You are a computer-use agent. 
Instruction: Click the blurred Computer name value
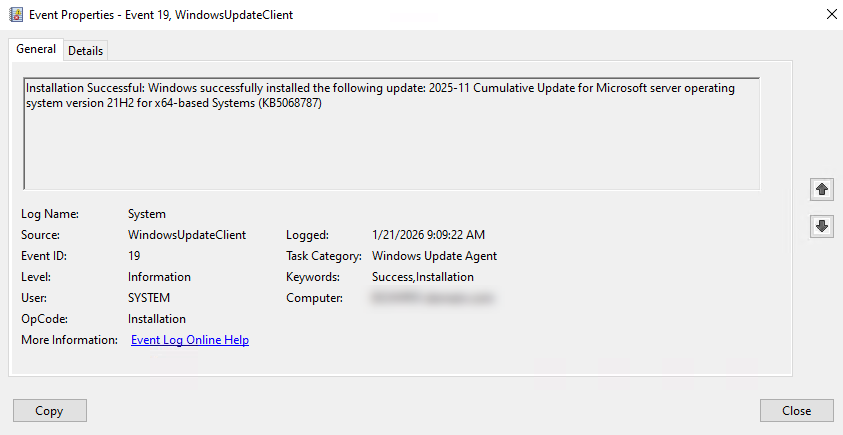click(x=432, y=298)
